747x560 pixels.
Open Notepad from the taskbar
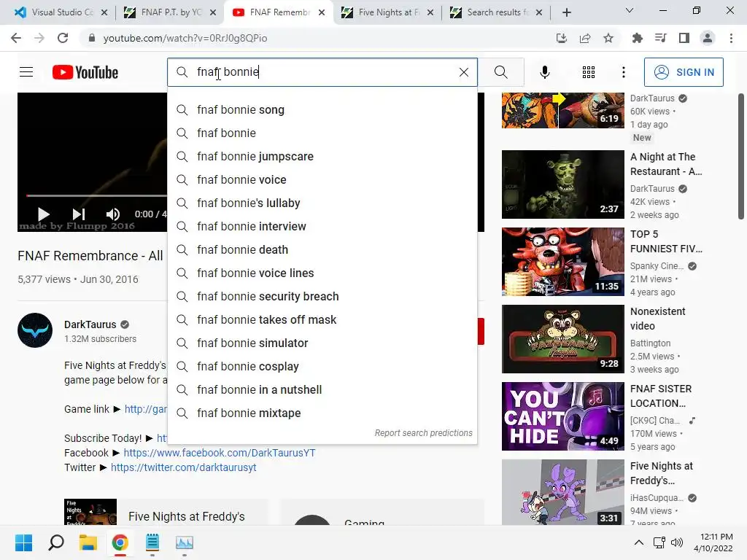[x=152, y=542]
